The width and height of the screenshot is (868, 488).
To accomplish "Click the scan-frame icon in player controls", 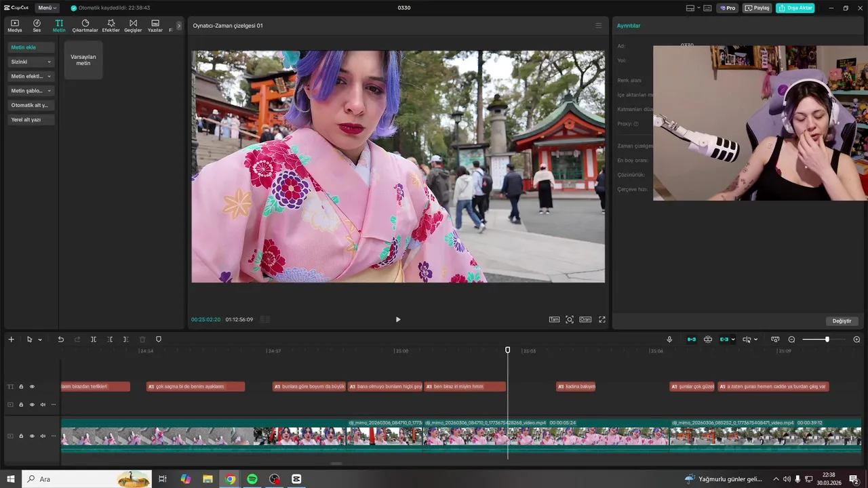I will 570,319.
